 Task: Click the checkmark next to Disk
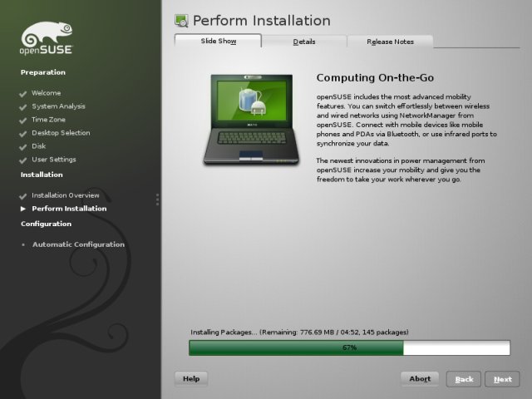tap(23, 147)
